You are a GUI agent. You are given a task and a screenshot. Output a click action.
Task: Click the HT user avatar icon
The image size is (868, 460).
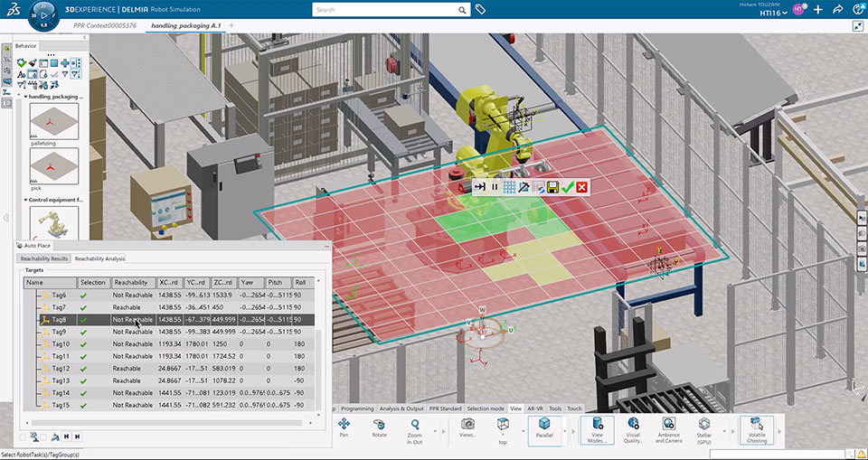point(797,9)
